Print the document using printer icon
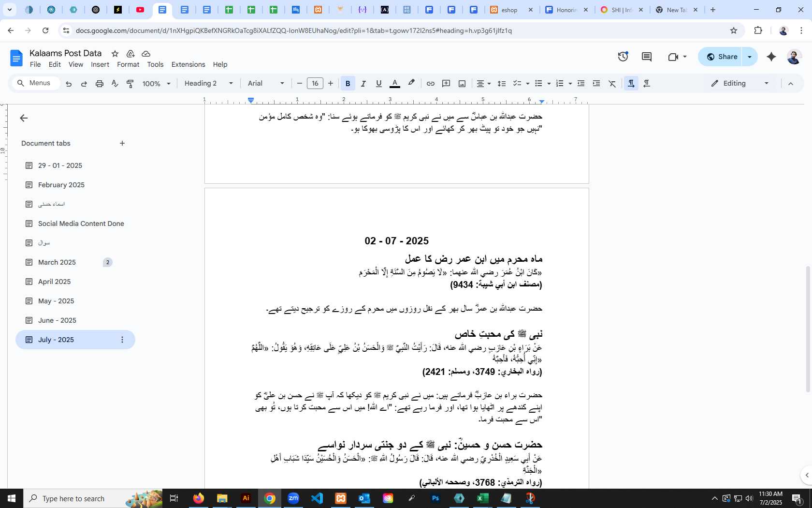Viewport: 812px width, 508px height. pyautogui.click(x=99, y=84)
